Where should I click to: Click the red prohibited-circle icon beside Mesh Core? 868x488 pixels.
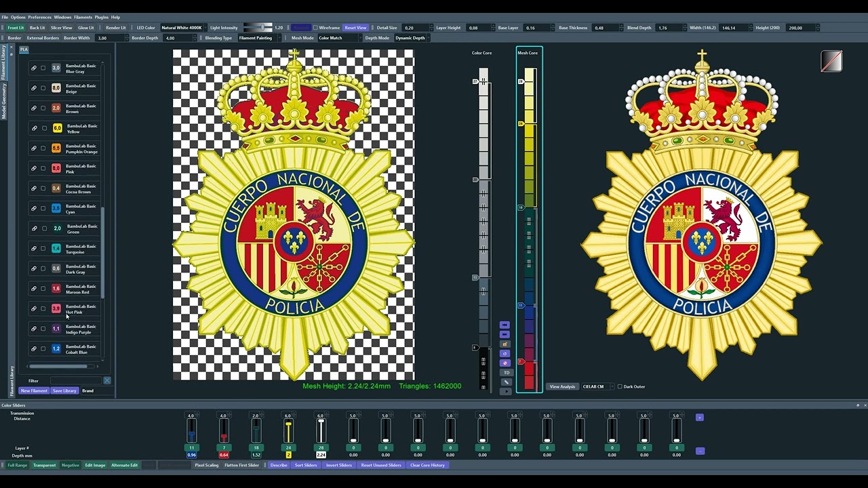[504, 363]
